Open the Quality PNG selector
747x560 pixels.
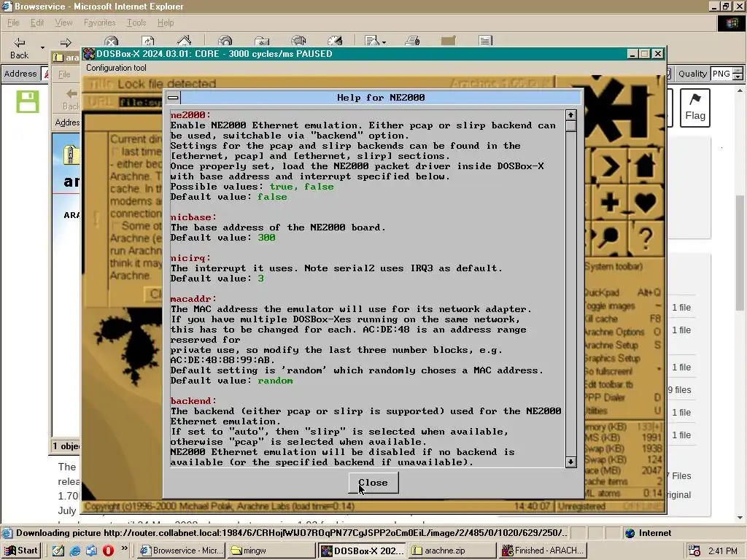pos(721,74)
